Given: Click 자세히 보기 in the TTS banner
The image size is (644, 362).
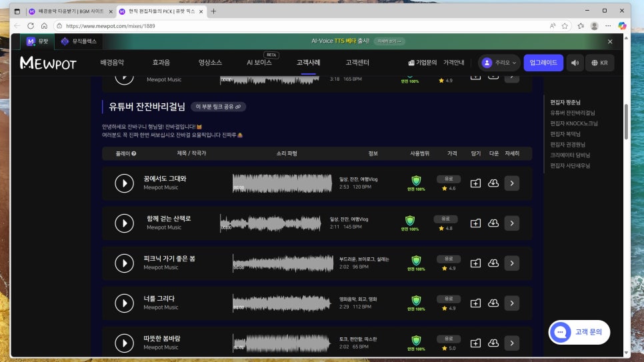Looking at the screenshot, I should (389, 41).
